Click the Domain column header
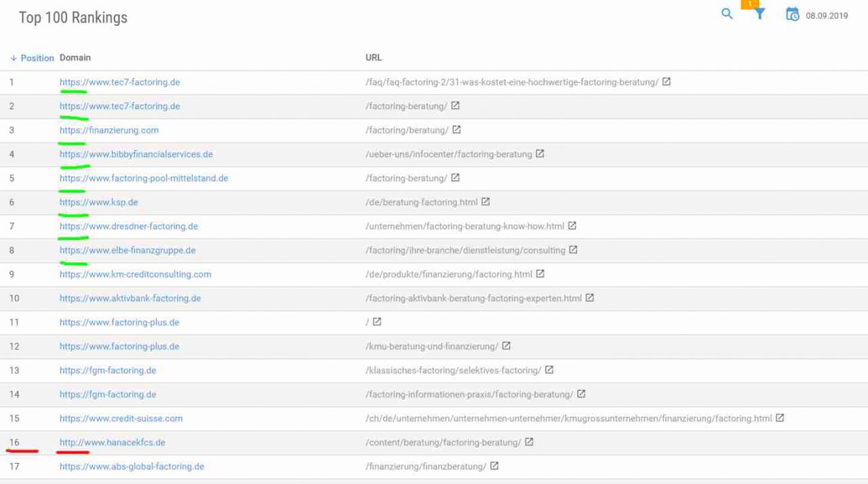Image resolution: width=868 pixels, height=484 pixels. [75, 58]
